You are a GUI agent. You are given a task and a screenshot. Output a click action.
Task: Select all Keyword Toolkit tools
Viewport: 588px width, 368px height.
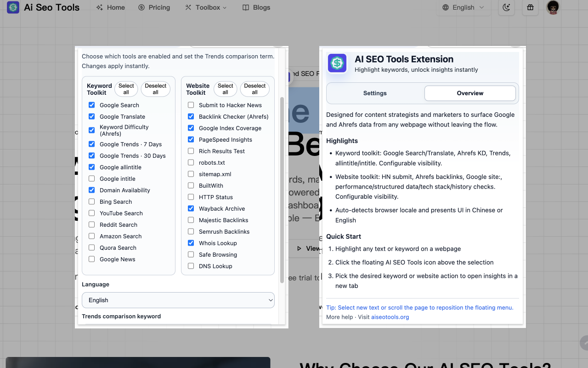tap(126, 89)
